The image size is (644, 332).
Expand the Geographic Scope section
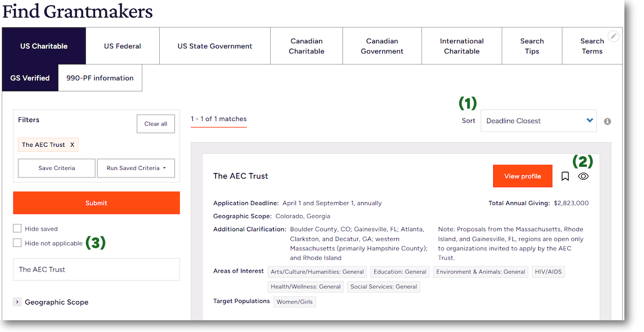17,302
